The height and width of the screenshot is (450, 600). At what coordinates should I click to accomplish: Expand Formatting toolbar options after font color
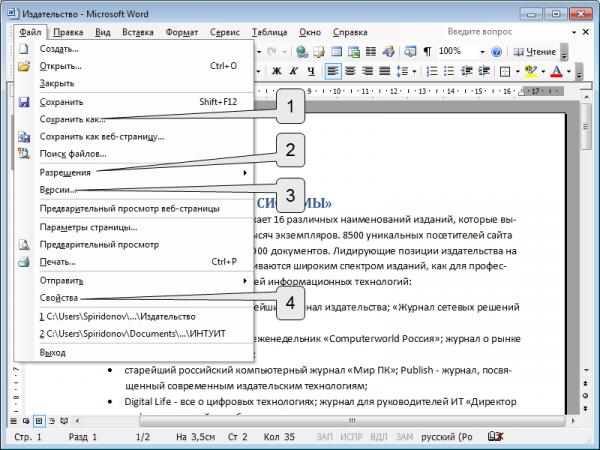pos(579,72)
